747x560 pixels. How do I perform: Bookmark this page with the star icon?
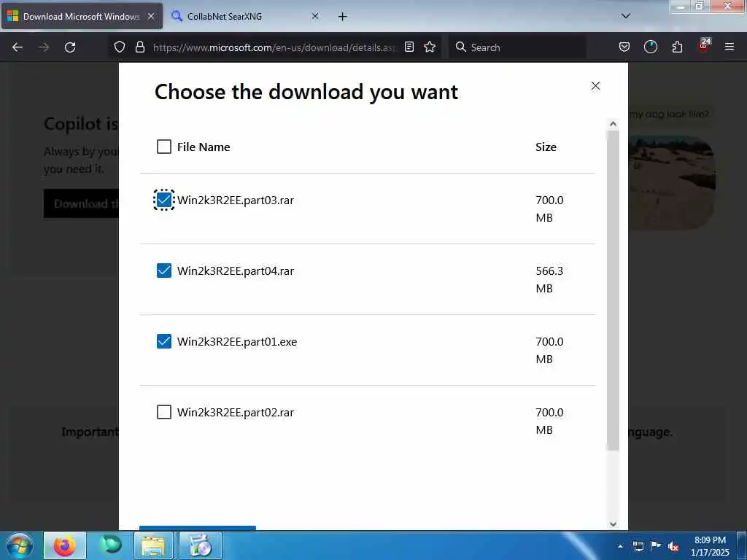(430, 47)
